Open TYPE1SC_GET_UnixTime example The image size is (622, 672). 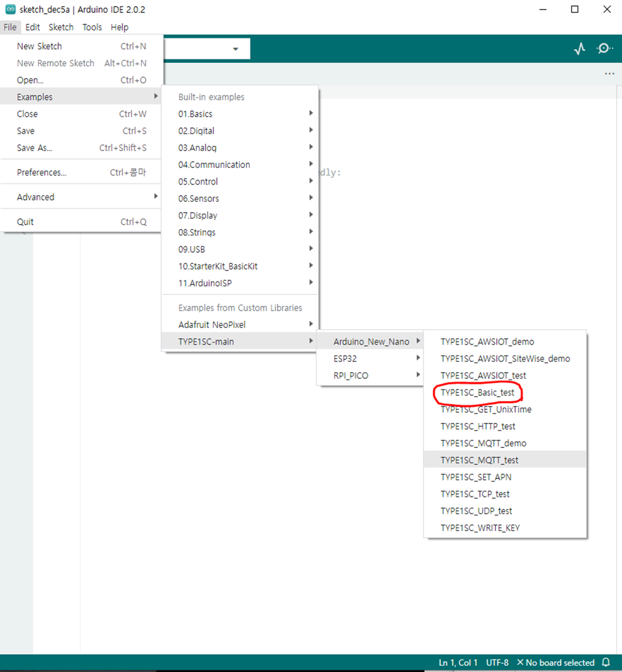[505, 409]
